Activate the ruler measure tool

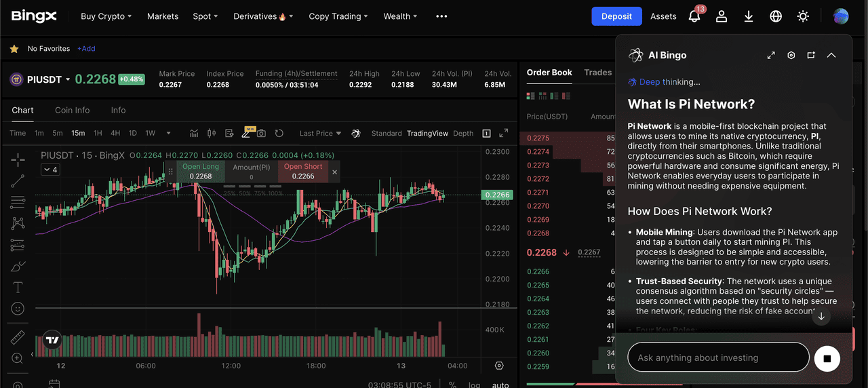coord(18,337)
